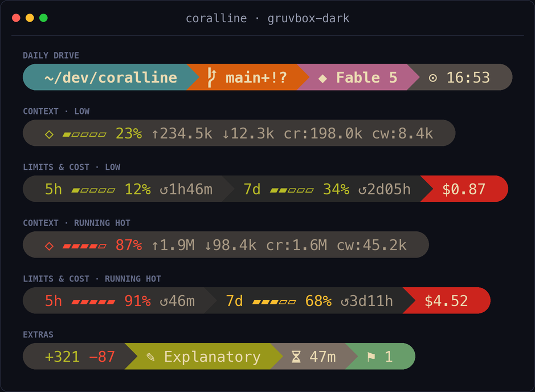Click the $0.87 cost segment

464,189
